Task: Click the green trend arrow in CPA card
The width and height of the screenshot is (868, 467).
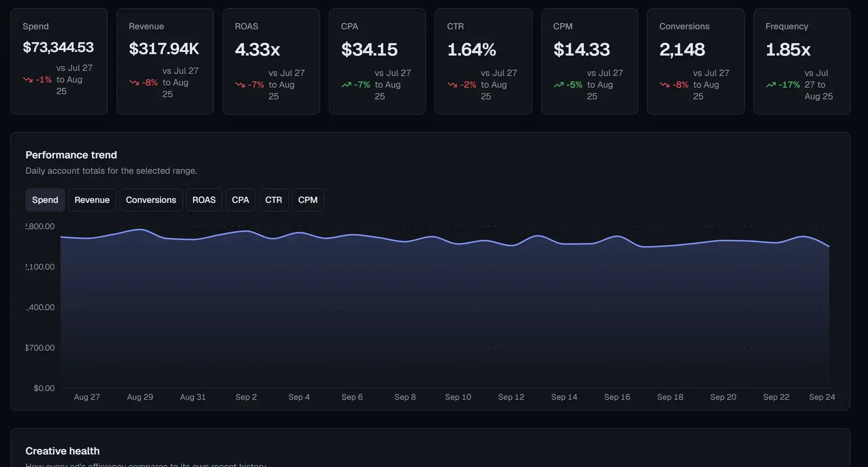Action: point(346,85)
